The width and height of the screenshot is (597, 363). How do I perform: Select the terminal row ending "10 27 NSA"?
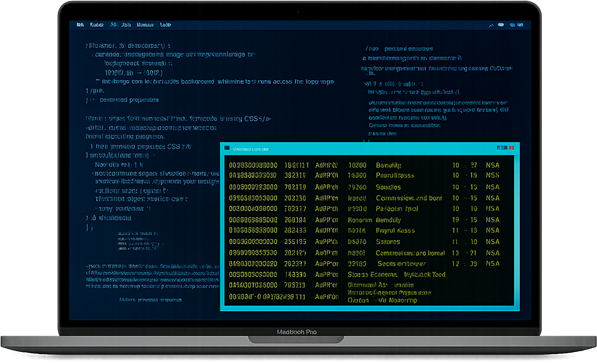364,165
